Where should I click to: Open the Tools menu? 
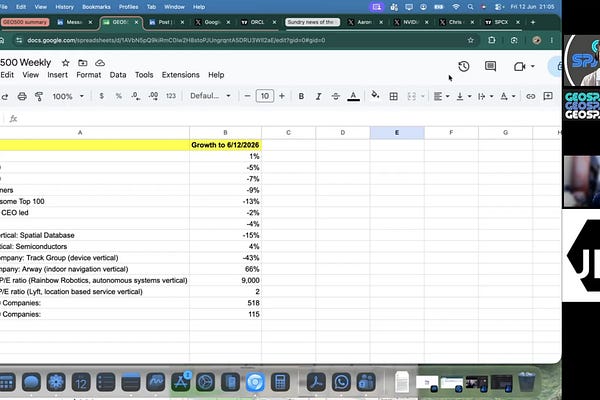[144, 75]
